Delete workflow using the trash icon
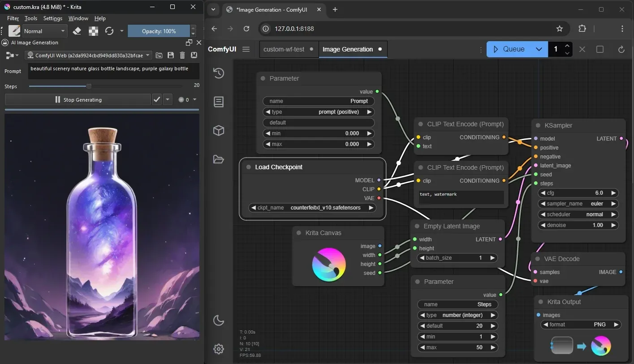Screen dimensions: 634x364 click(182, 55)
